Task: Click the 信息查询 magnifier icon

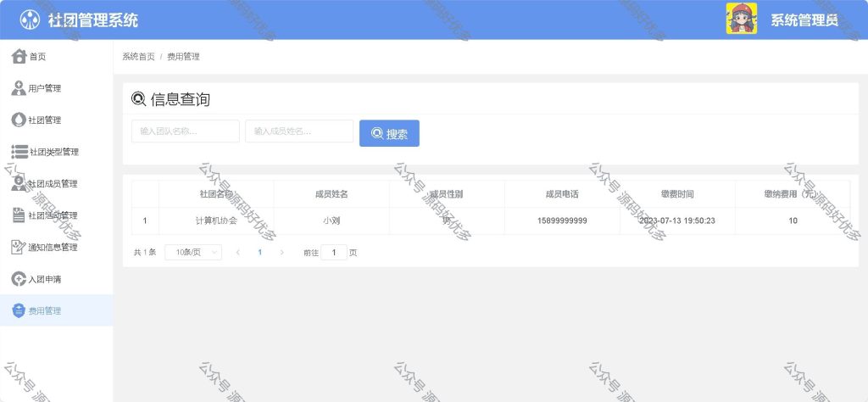Action: 138,99
